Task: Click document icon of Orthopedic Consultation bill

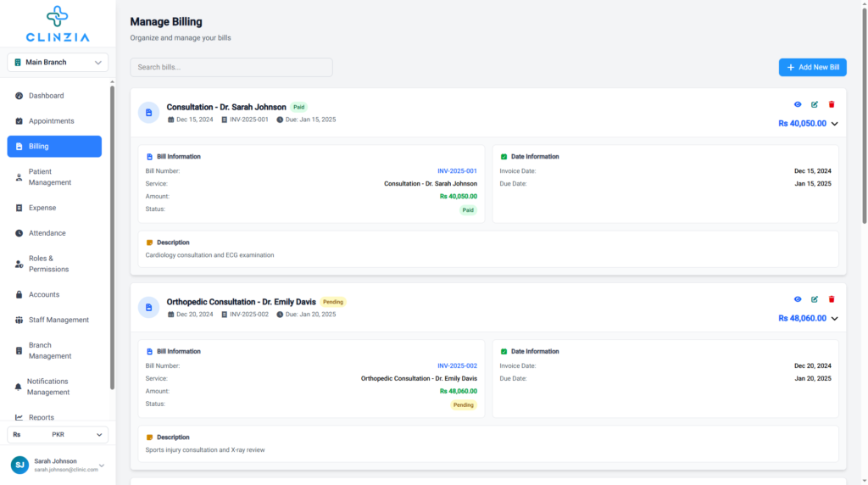Action: (x=149, y=308)
